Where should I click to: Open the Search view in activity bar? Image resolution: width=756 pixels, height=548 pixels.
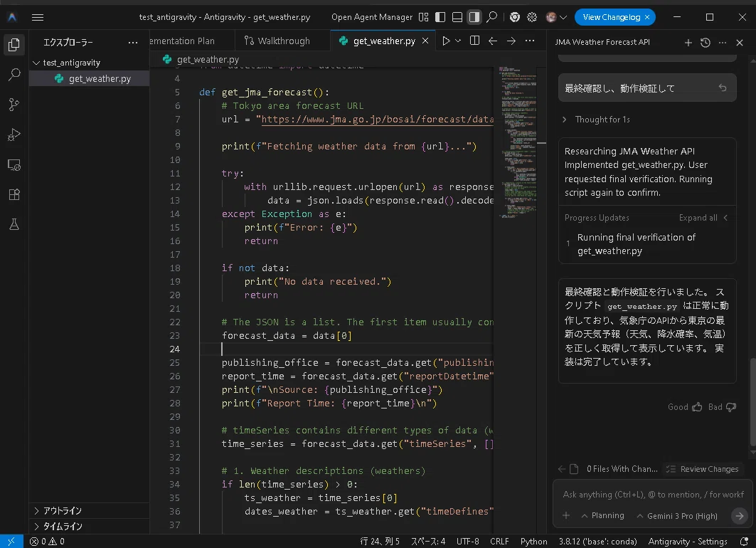(14, 75)
